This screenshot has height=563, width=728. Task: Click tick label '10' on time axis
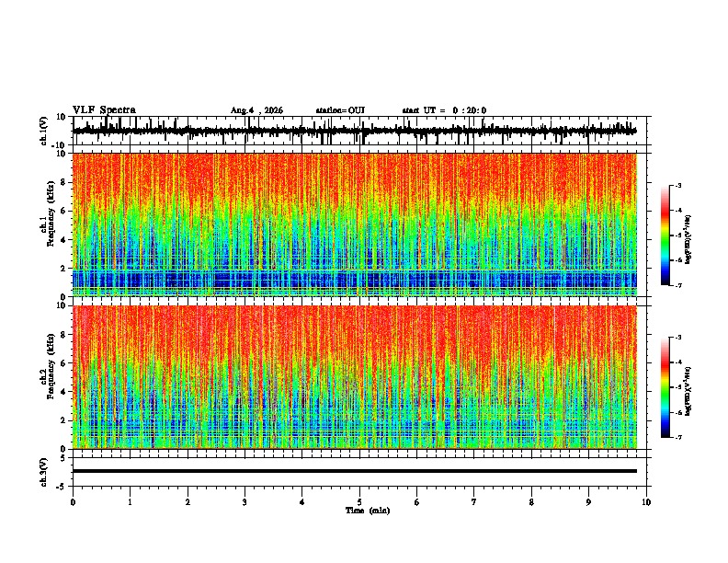click(646, 502)
